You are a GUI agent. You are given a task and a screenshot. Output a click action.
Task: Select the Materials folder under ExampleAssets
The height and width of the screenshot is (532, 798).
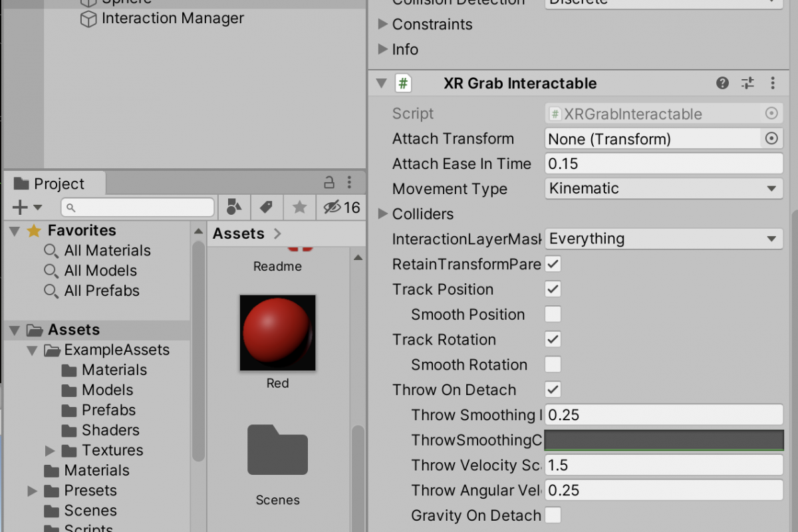tap(104, 370)
